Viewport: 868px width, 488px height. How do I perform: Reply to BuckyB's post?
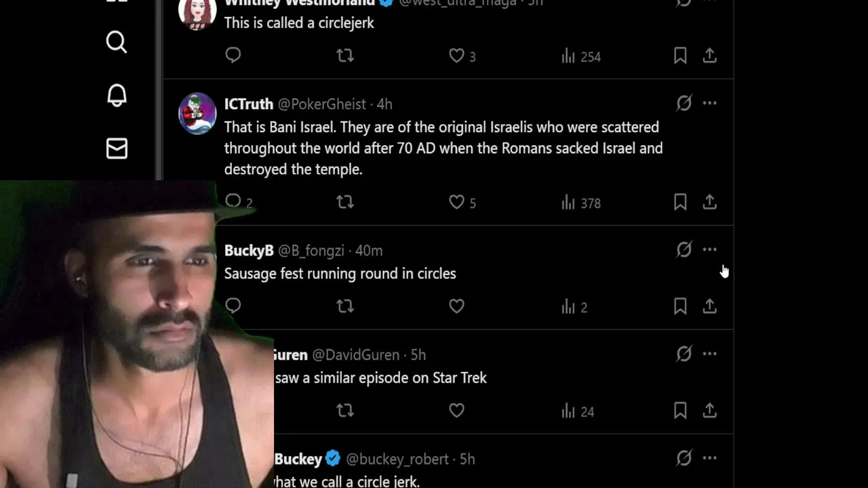pyautogui.click(x=233, y=306)
